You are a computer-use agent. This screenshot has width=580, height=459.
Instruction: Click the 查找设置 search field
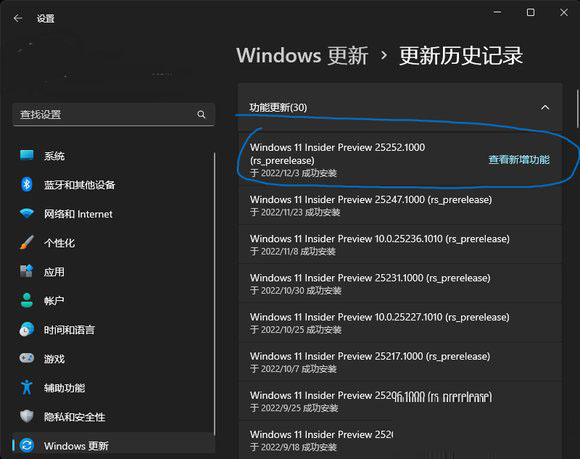[114, 115]
